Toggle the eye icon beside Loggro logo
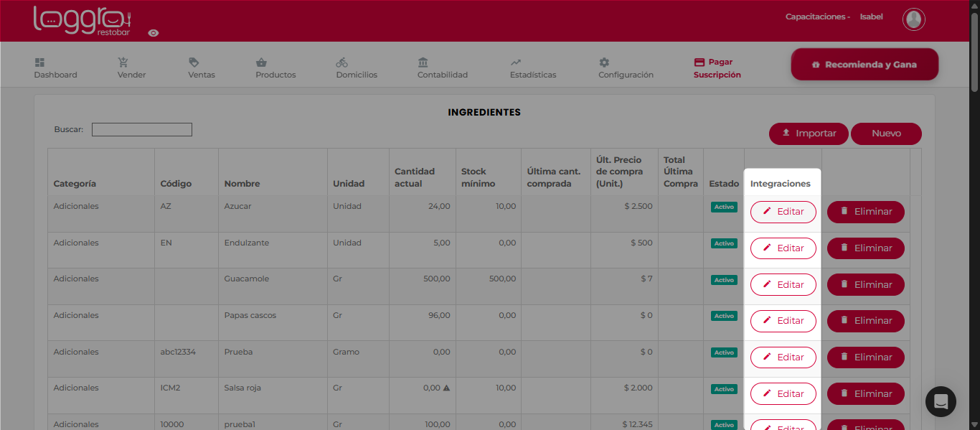This screenshot has height=430, width=980. pos(154,33)
